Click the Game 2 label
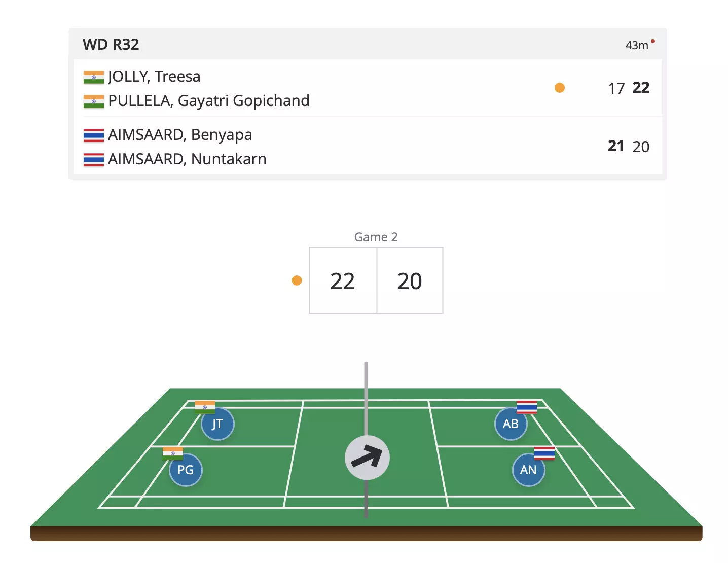728x563 pixels. point(376,237)
